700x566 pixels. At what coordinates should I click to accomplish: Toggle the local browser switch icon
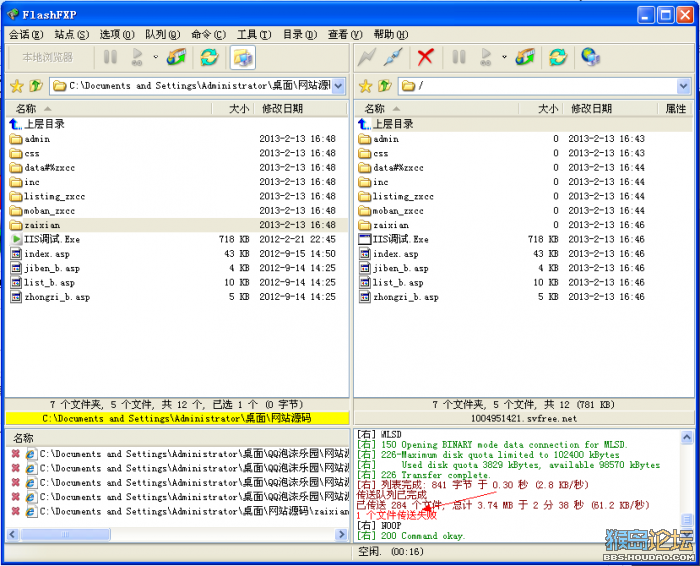[243, 58]
